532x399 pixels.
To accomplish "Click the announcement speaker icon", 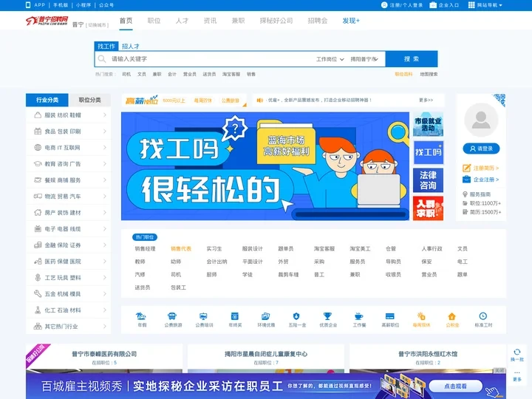I will pyautogui.click(x=260, y=100).
